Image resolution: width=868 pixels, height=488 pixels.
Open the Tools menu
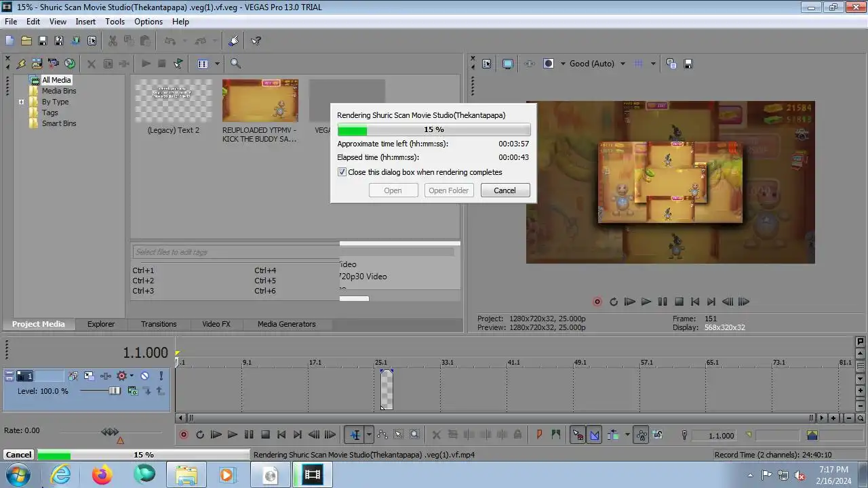click(x=115, y=22)
